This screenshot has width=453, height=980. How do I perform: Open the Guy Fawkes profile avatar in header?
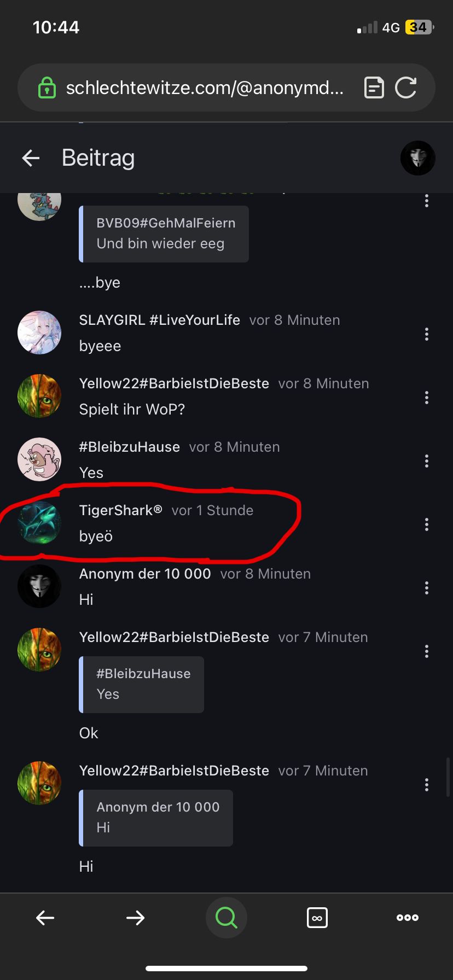pyautogui.click(x=418, y=158)
